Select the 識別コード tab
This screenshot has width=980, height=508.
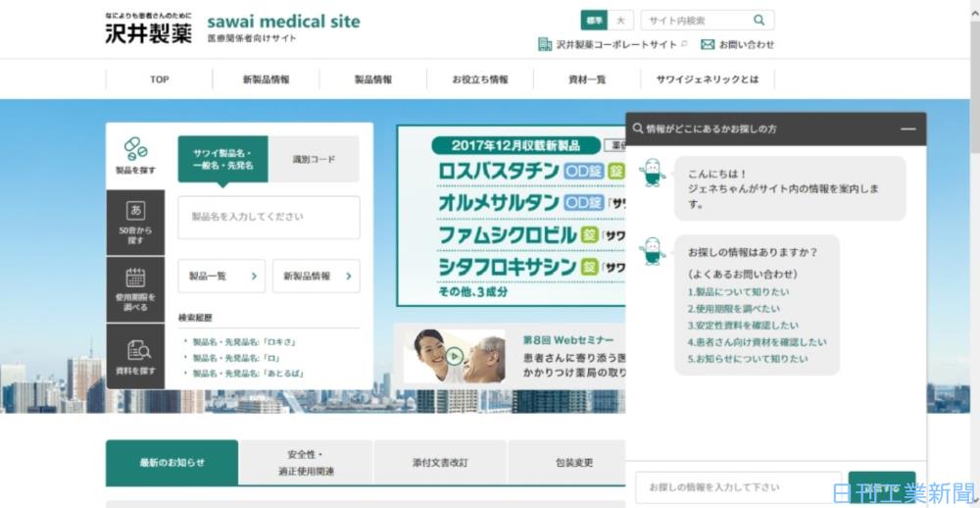(x=314, y=159)
